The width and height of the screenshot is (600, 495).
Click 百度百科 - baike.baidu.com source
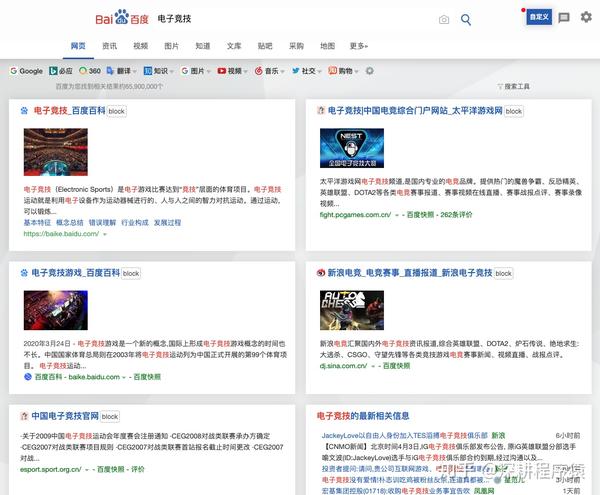(x=77, y=377)
